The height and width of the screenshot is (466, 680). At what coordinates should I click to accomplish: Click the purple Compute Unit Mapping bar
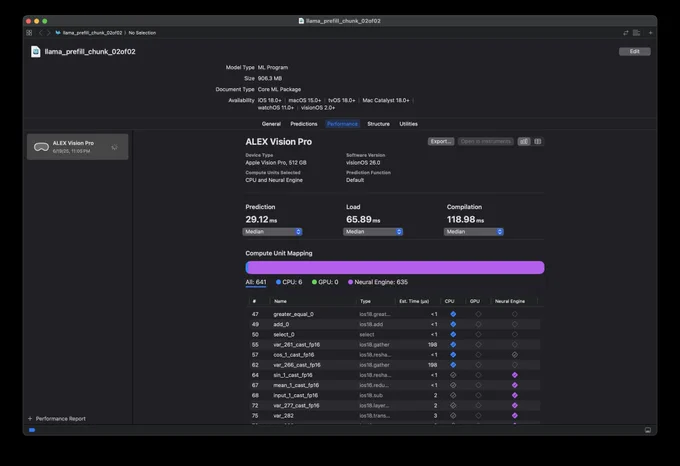pos(395,267)
